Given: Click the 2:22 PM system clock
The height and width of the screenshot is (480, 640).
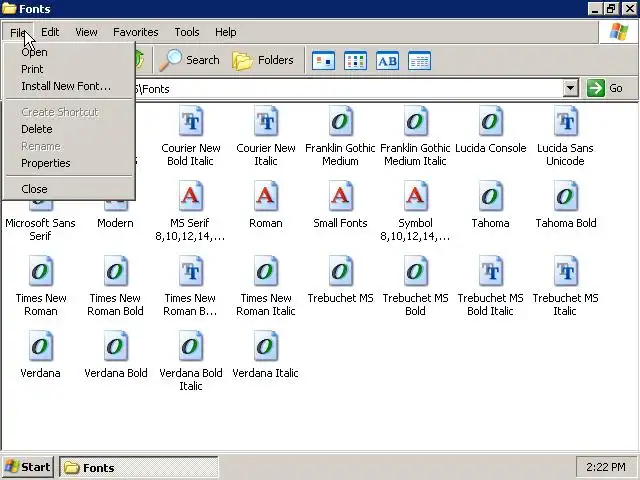Looking at the screenshot, I should coord(606,467).
